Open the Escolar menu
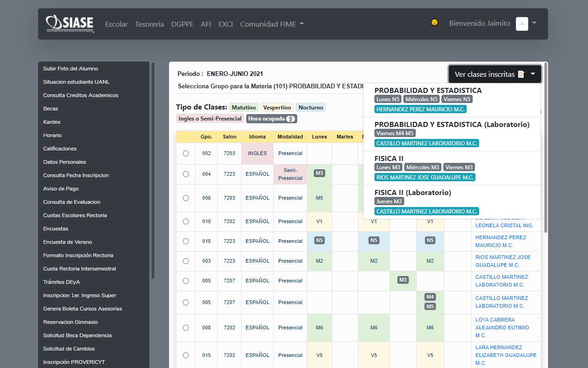 click(x=116, y=24)
